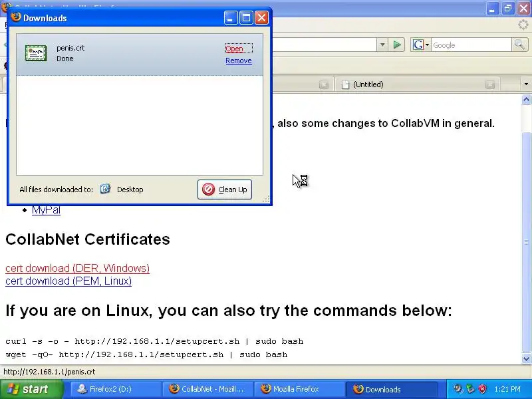This screenshot has width=532, height=399.
Task: Open the list-all-tabs dropdown arrow
Action: (526, 84)
